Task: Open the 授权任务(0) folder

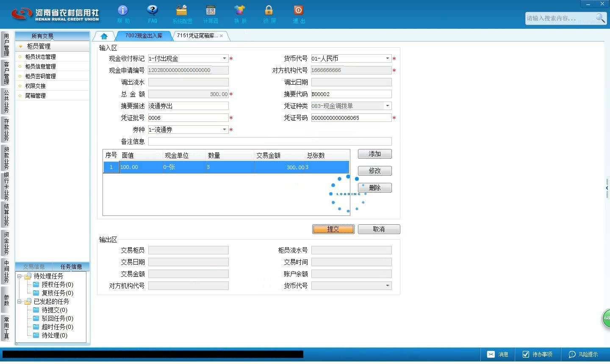Action: click(53, 284)
